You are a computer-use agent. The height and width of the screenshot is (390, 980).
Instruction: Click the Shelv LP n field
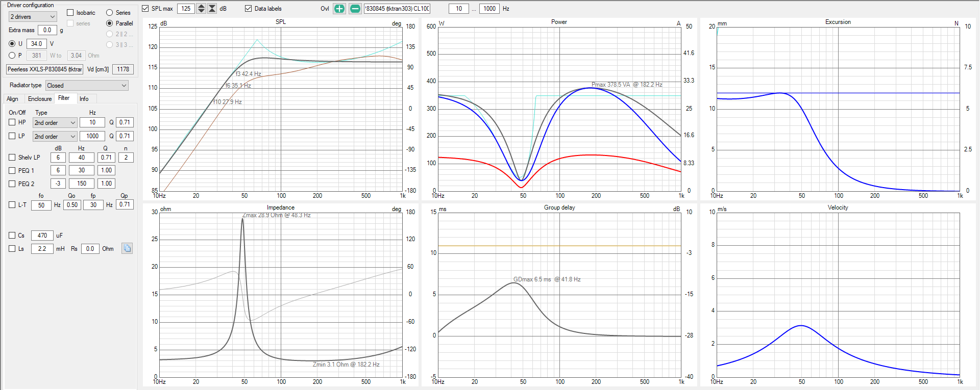126,158
